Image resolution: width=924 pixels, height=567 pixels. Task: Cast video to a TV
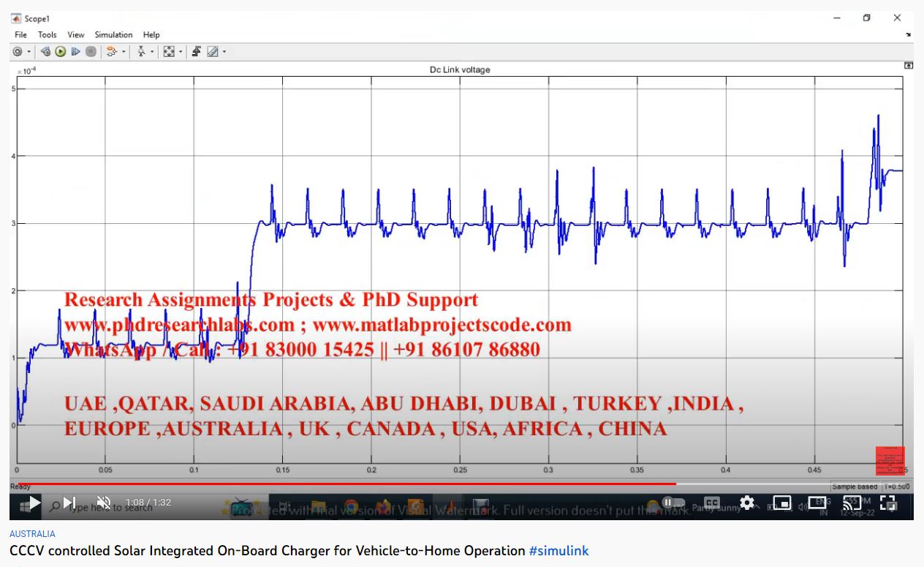click(x=852, y=503)
